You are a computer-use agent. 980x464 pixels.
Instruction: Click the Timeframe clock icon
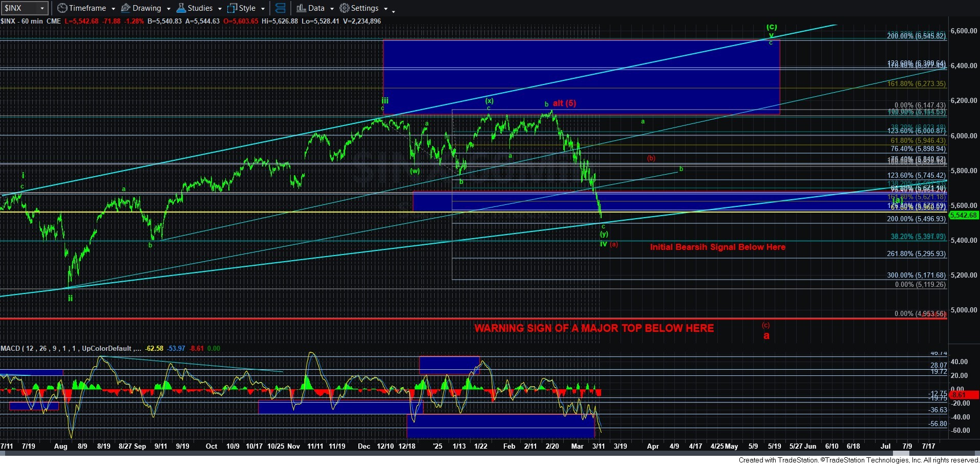pyautogui.click(x=62, y=8)
